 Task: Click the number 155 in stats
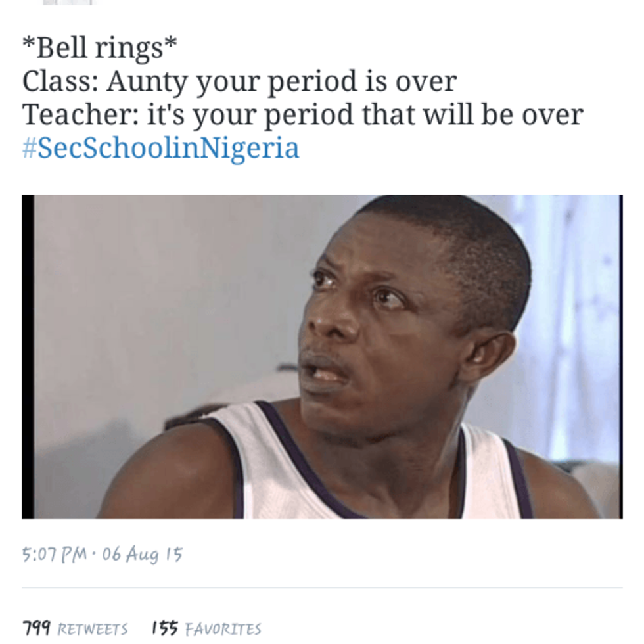tap(165, 628)
